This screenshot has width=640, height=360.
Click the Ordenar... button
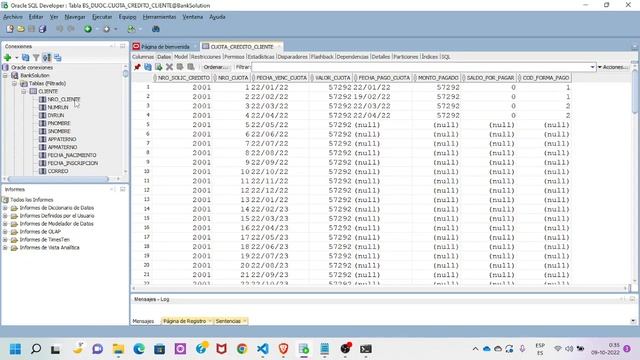216,67
